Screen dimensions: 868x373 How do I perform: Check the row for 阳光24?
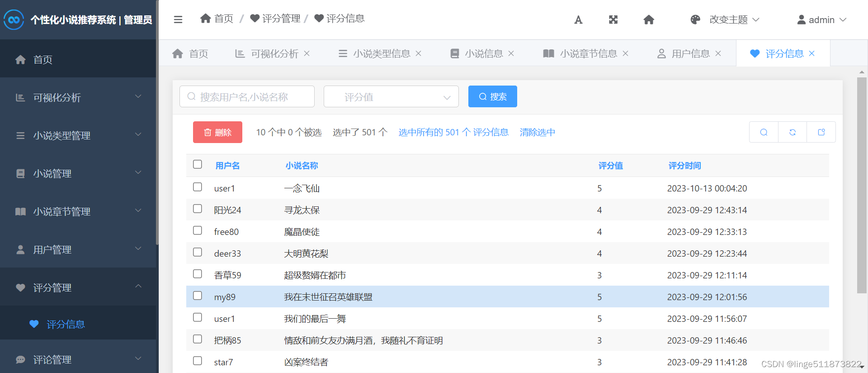[x=198, y=209]
